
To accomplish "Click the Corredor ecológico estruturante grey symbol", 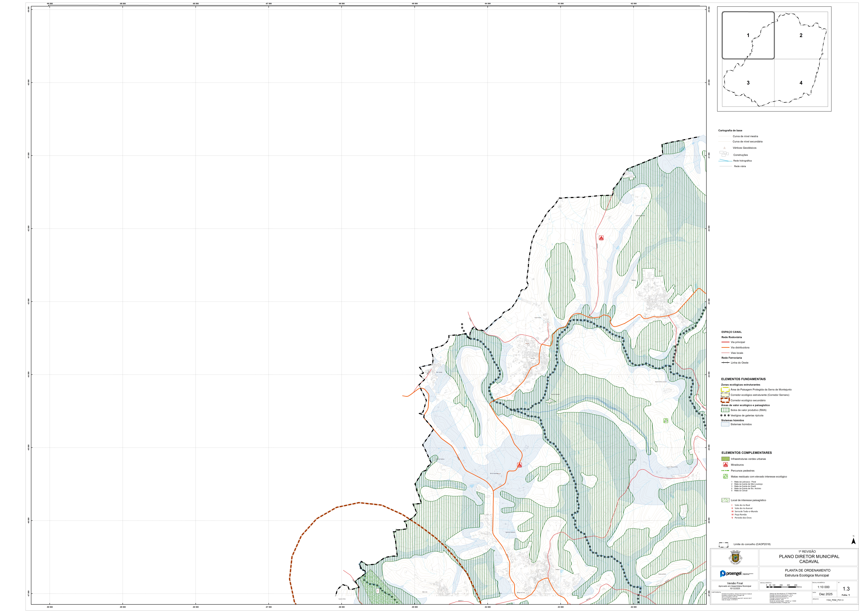I will pos(725,395).
